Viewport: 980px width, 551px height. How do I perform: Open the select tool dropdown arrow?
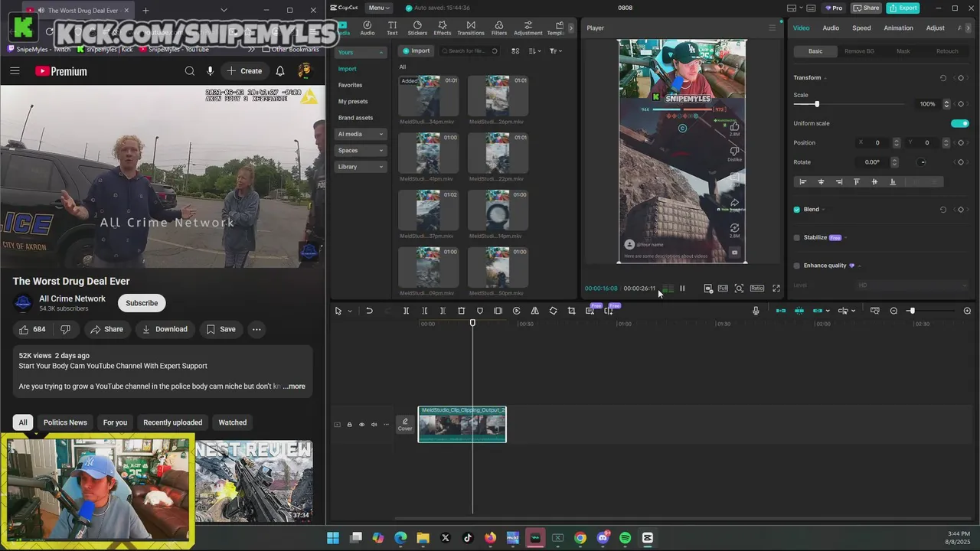pyautogui.click(x=350, y=311)
